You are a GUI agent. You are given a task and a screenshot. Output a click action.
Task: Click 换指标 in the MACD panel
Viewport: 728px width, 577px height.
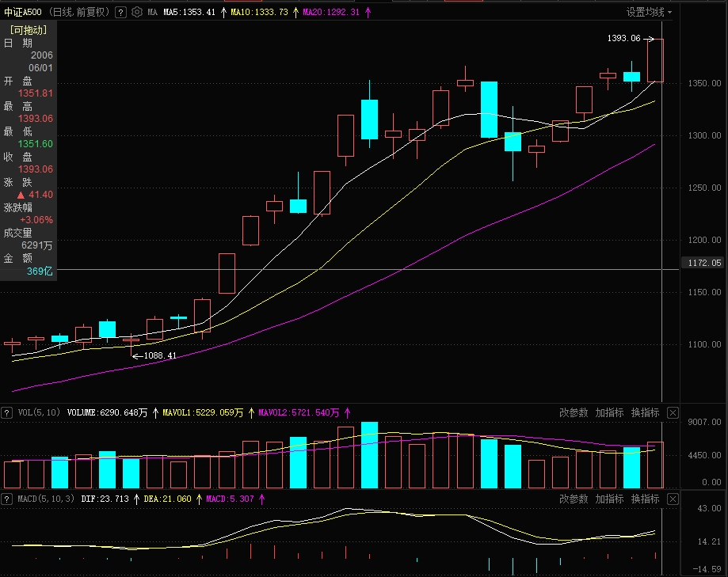645,499
